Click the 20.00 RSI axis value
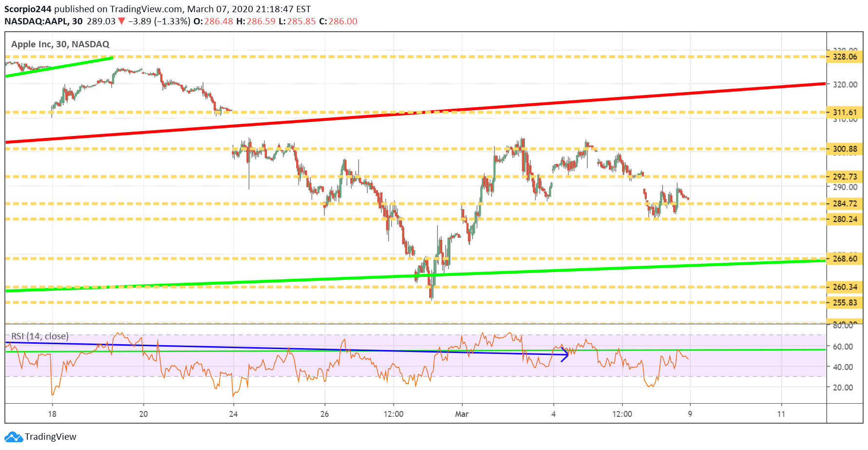This screenshot has height=450, width=868. 843,388
